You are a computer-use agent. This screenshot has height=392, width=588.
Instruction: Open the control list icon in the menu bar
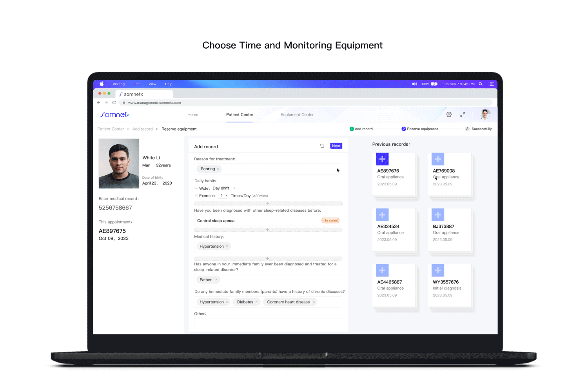(x=491, y=84)
